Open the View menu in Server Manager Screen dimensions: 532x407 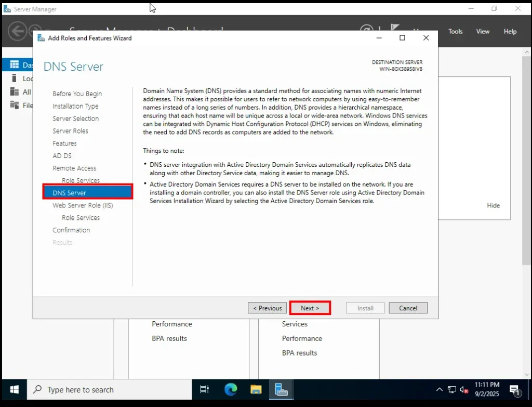tap(483, 31)
